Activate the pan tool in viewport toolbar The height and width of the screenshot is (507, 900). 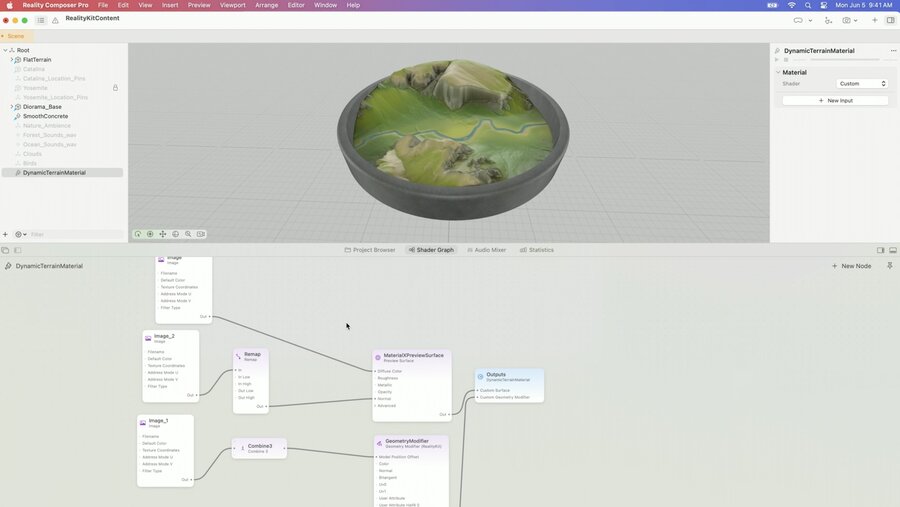point(163,234)
